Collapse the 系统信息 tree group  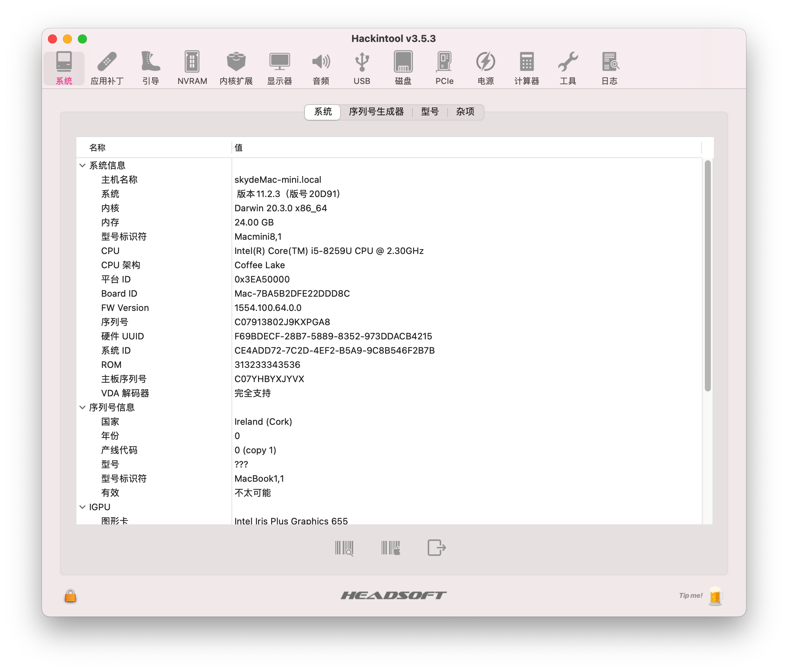tap(82, 166)
